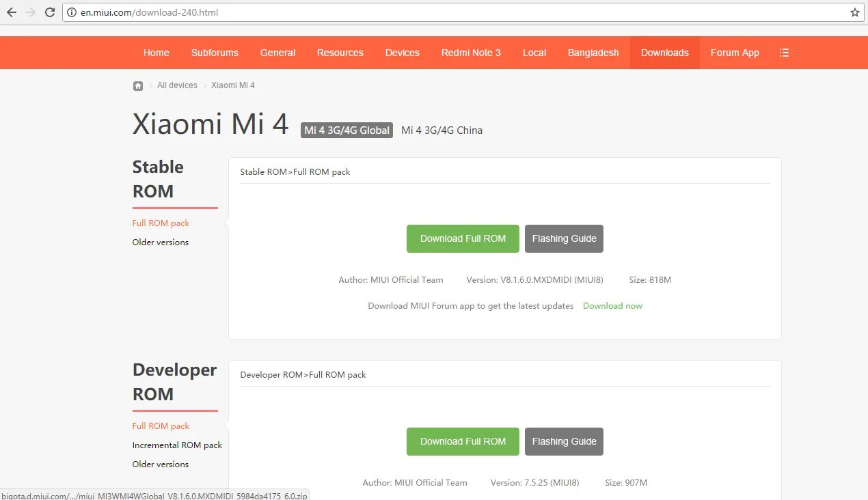This screenshot has height=500, width=868.
Task: Open the Local nav item
Action: [x=534, y=53]
